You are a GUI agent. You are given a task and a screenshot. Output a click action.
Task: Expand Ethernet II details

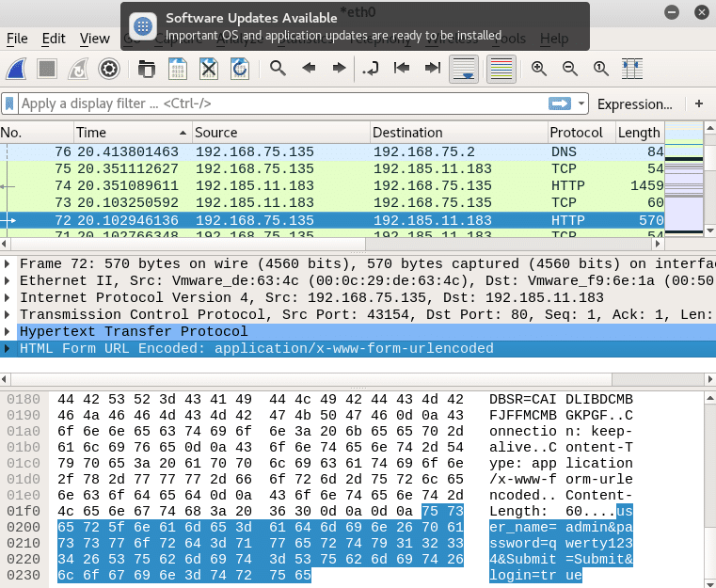pos(8,280)
